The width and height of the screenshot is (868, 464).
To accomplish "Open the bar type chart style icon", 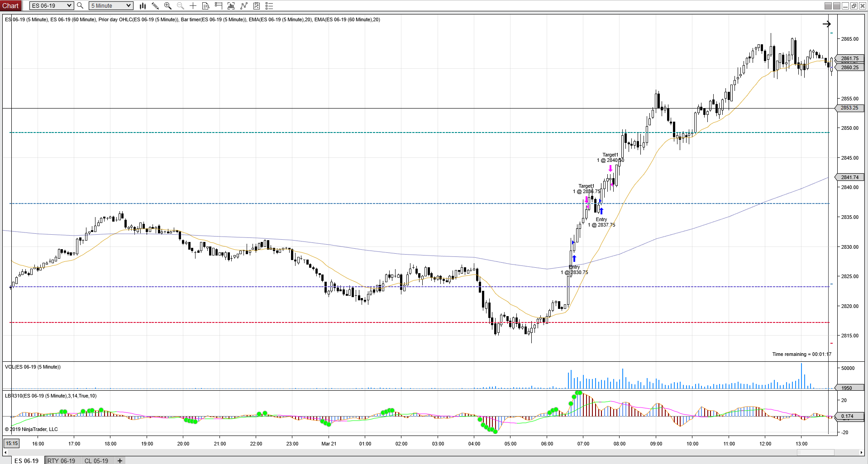I will pos(143,5).
